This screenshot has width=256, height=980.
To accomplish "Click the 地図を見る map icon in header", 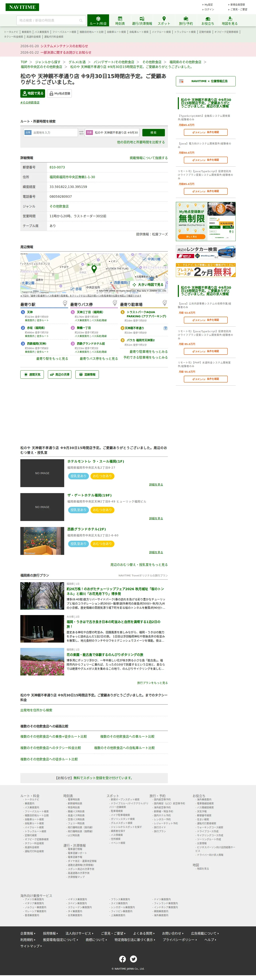I will click(229, 21).
